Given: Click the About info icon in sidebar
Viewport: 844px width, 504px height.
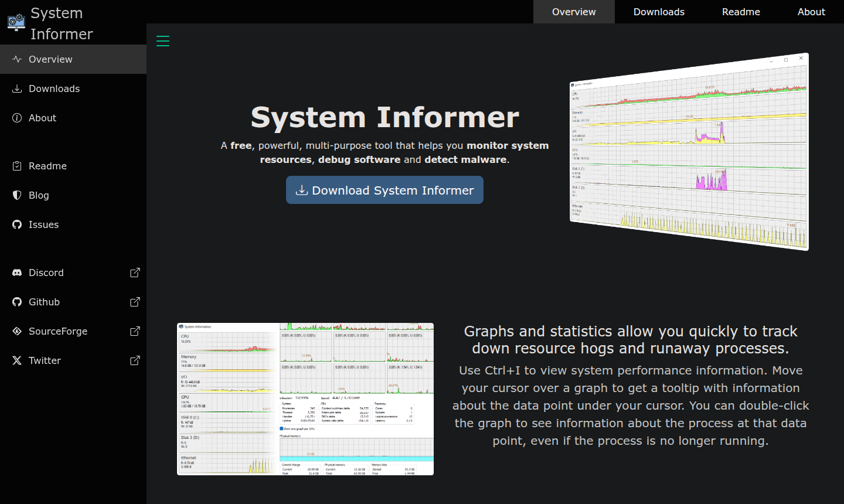Looking at the screenshot, I should pos(17,118).
